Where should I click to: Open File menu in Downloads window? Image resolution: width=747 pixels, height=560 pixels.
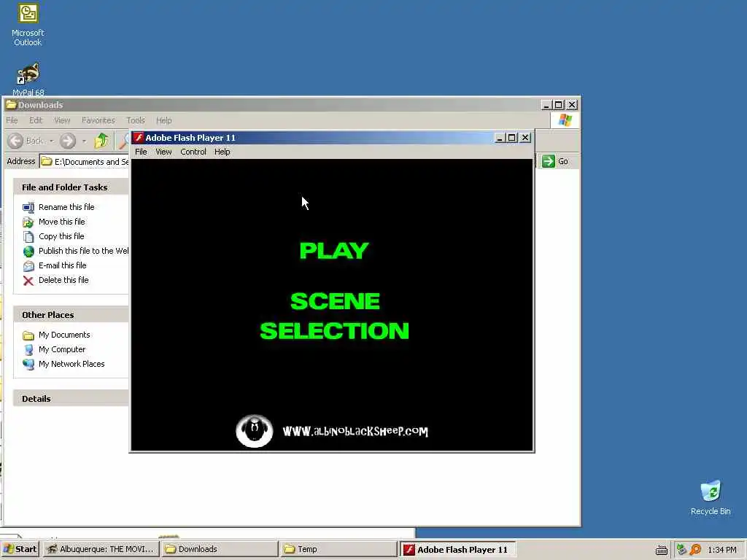[12, 120]
